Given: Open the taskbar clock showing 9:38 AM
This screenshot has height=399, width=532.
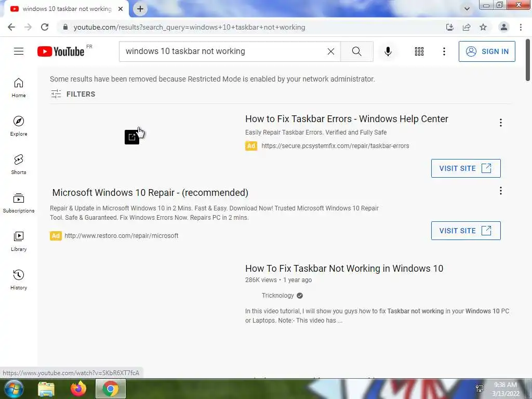Looking at the screenshot, I should tap(506, 389).
